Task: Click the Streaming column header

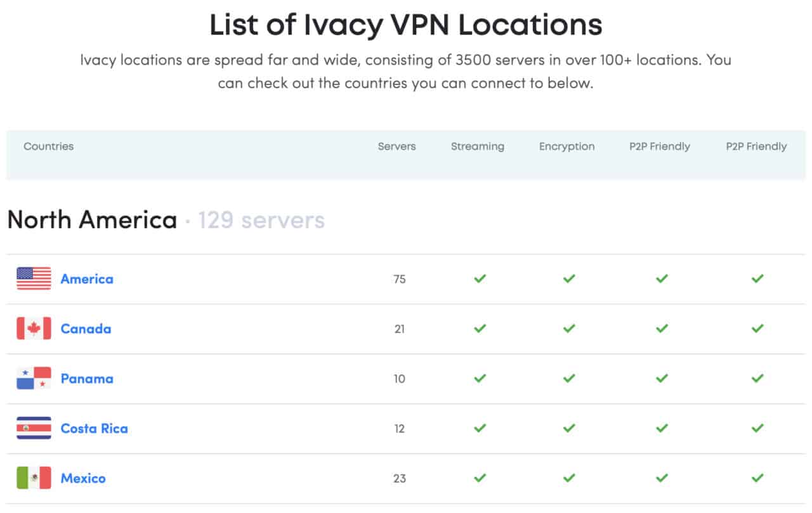Action: point(477,146)
